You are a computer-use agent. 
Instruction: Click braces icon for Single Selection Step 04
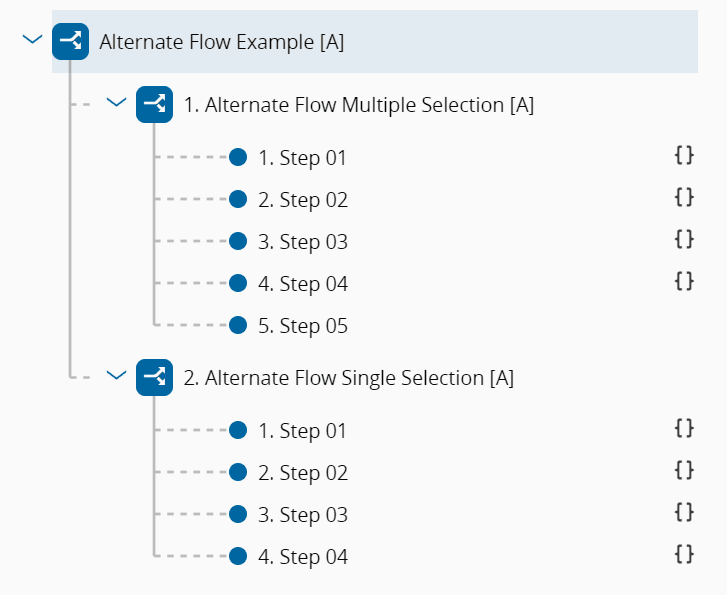[x=684, y=554]
